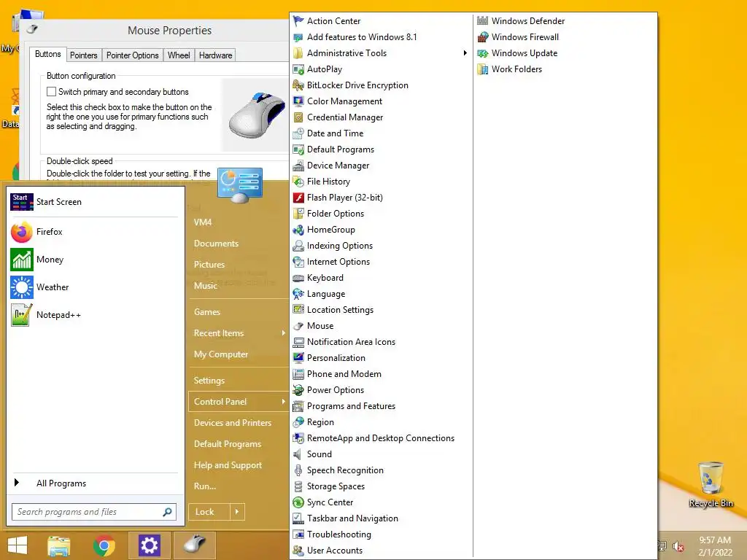Click Speech Recognition microphone icon

click(298, 470)
